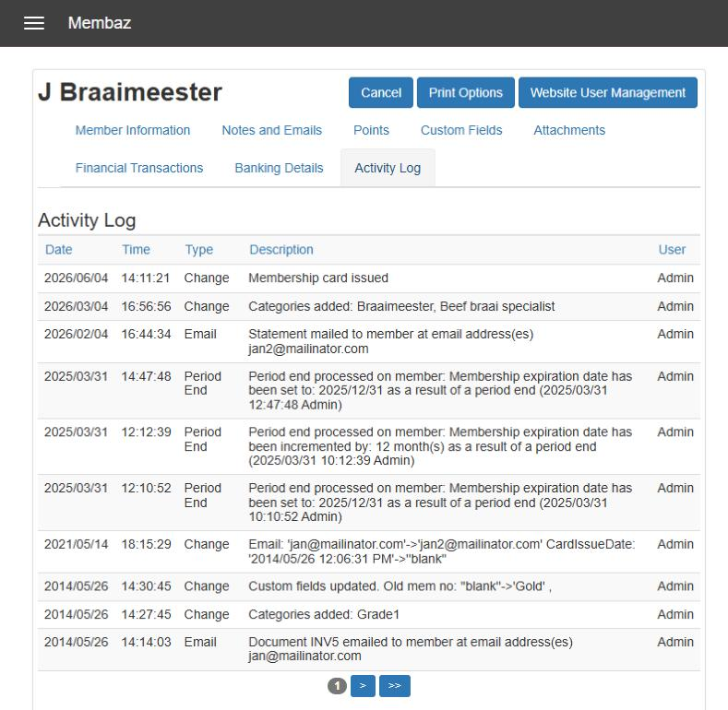Screen dimensions: 728x710
Task: Switch to Member Information tab
Action: click(133, 130)
